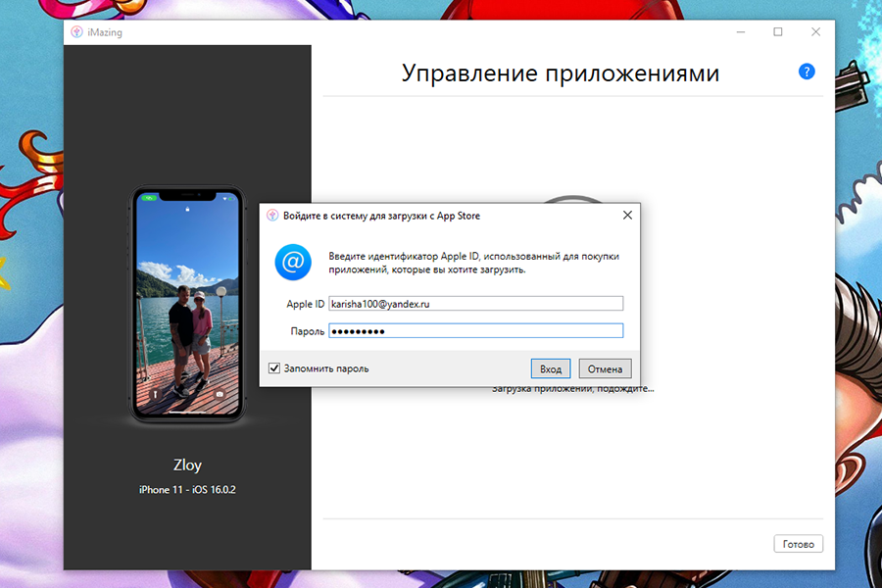Click the Apple ID email field
The width and height of the screenshot is (882, 588).
tap(476, 304)
